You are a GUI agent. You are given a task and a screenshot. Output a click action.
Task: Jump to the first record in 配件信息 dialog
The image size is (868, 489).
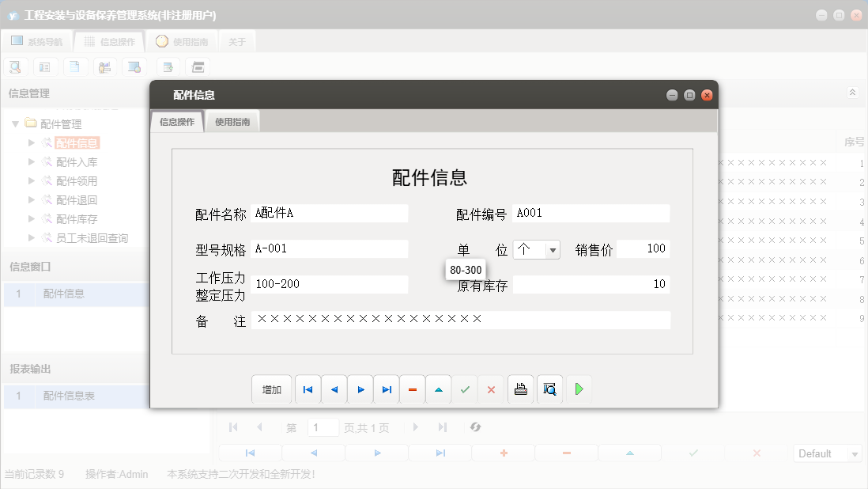pos(308,389)
